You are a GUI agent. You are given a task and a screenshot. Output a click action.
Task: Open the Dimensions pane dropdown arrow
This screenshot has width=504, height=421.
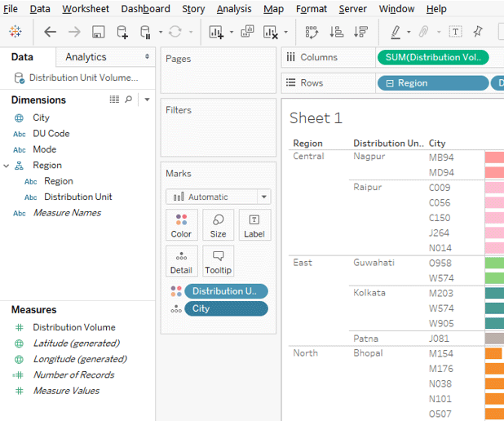pyautogui.click(x=147, y=100)
